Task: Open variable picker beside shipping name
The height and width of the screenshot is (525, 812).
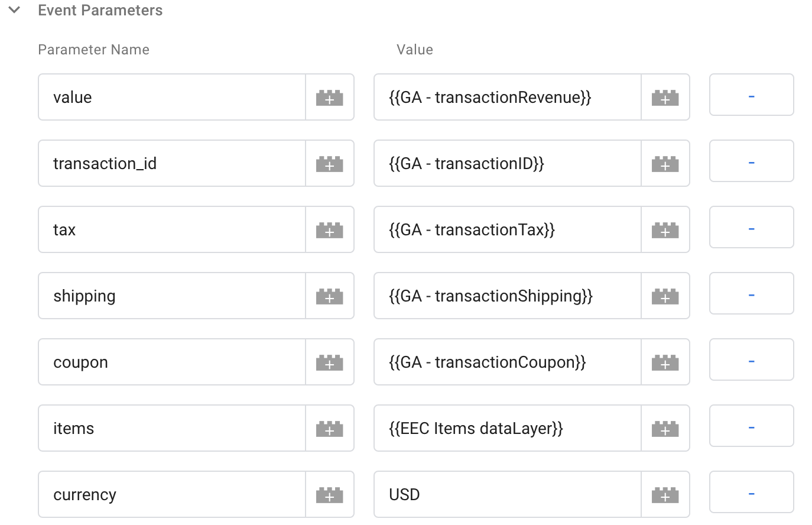Action: point(330,296)
